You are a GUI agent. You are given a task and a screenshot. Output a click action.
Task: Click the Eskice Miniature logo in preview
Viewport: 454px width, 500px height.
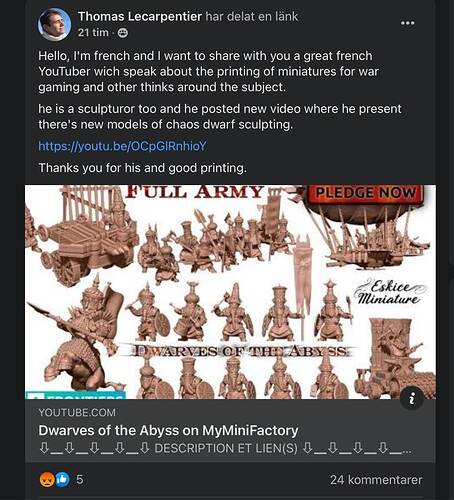click(x=389, y=292)
